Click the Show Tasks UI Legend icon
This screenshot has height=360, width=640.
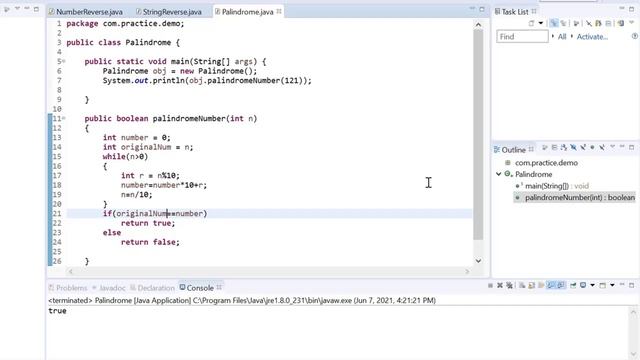[x=620, y=23]
